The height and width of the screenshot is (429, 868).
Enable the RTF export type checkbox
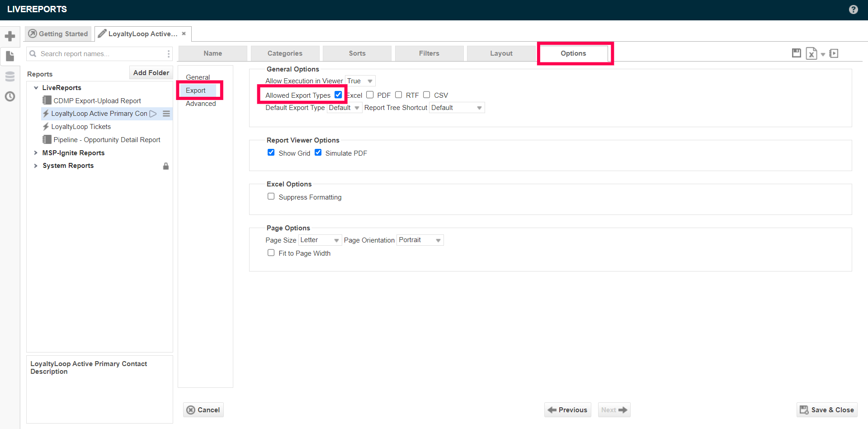click(398, 95)
